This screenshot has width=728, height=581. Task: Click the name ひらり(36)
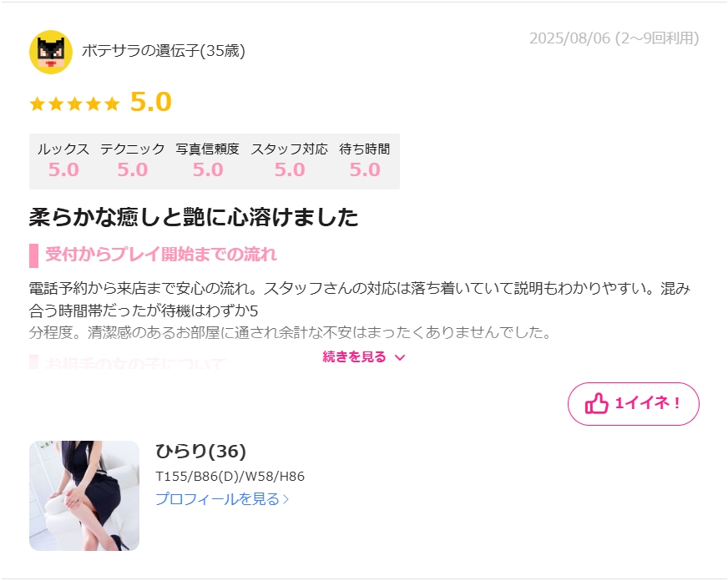click(200, 451)
